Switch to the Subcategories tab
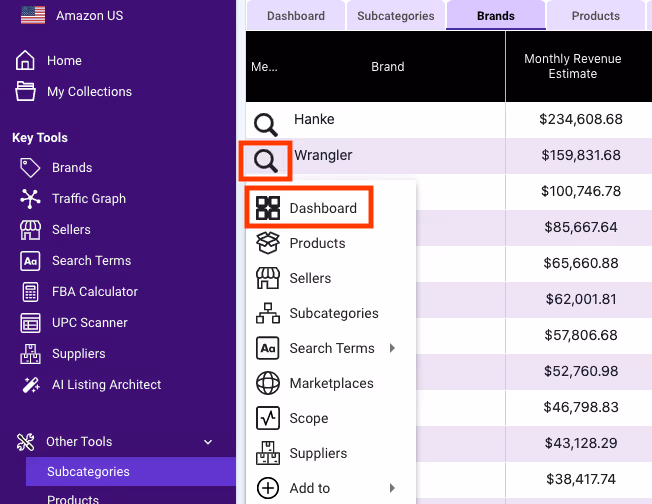652x504 pixels. pos(395,15)
